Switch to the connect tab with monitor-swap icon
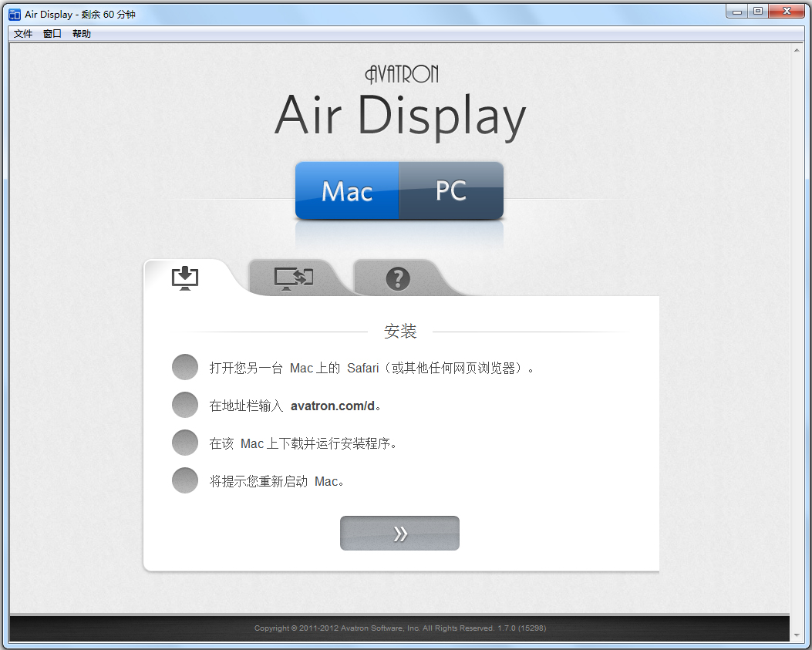 (293, 278)
